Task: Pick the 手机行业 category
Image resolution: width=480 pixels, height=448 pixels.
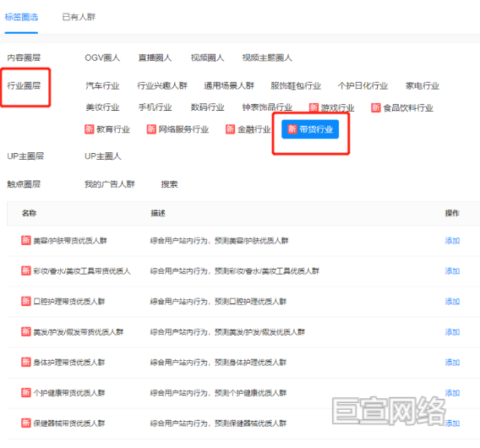Action: (x=155, y=107)
